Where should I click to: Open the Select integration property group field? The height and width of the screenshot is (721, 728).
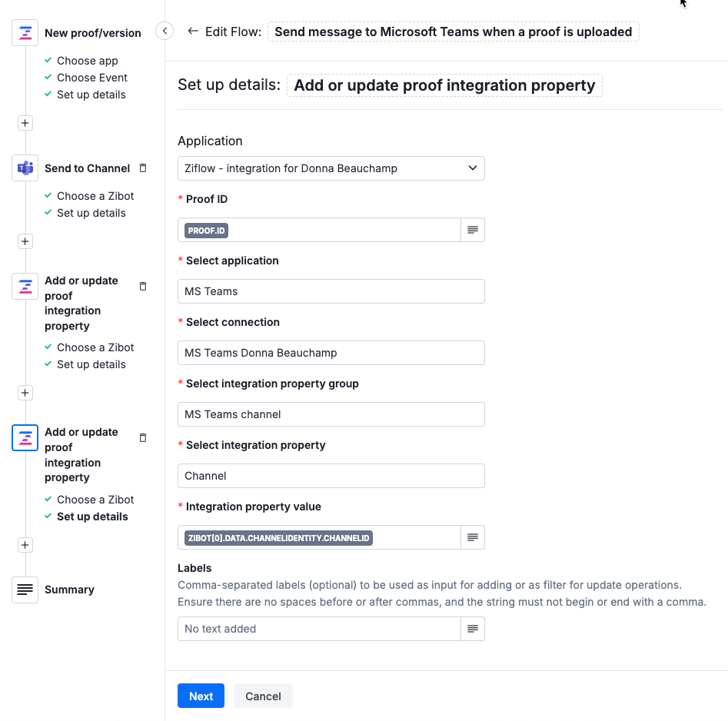tap(331, 414)
